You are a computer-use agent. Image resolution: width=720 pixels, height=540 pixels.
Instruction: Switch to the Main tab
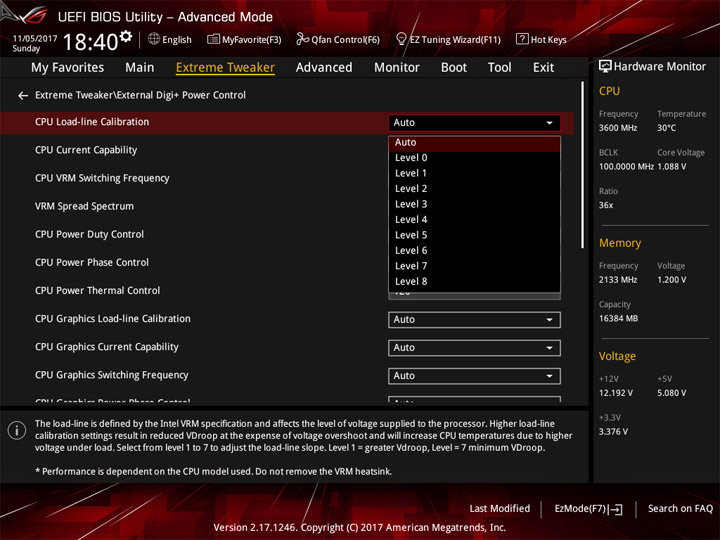tap(140, 68)
